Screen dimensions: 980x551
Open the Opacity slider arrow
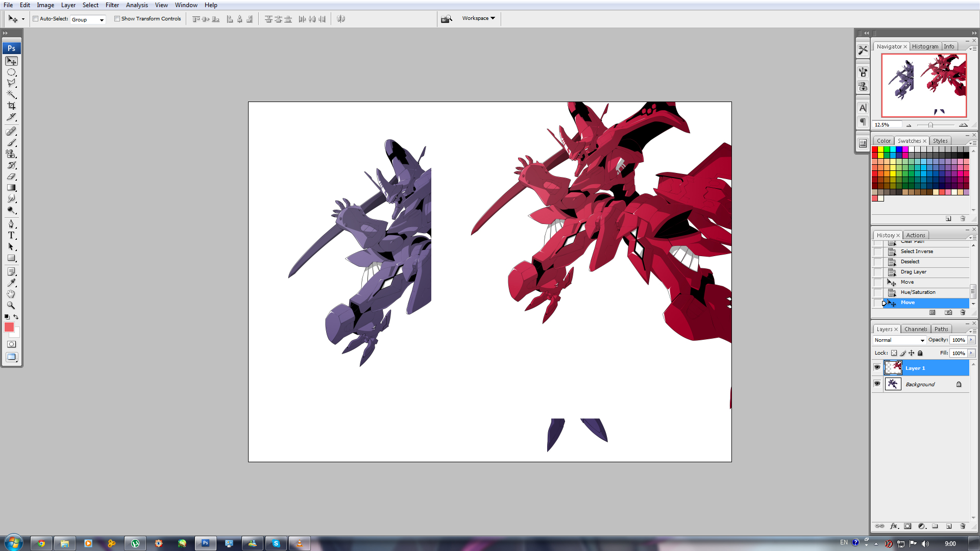pos(971,340)
